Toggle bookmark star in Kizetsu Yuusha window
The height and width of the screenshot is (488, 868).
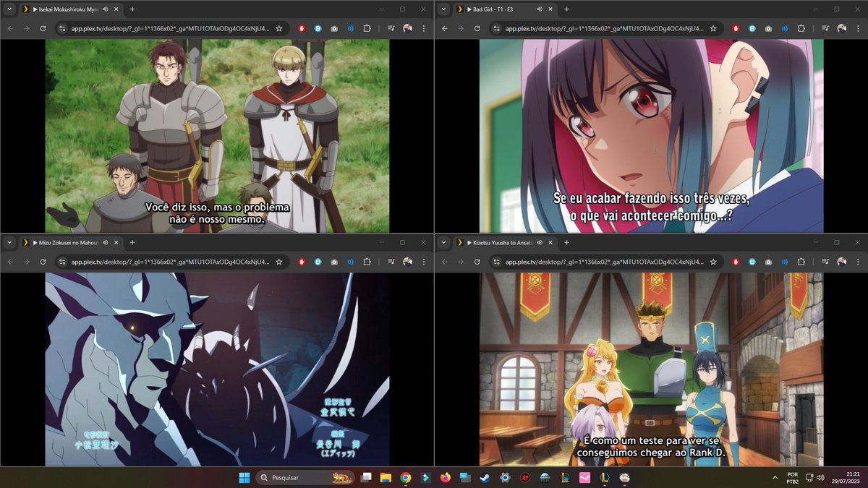click(x=713, y=262)
